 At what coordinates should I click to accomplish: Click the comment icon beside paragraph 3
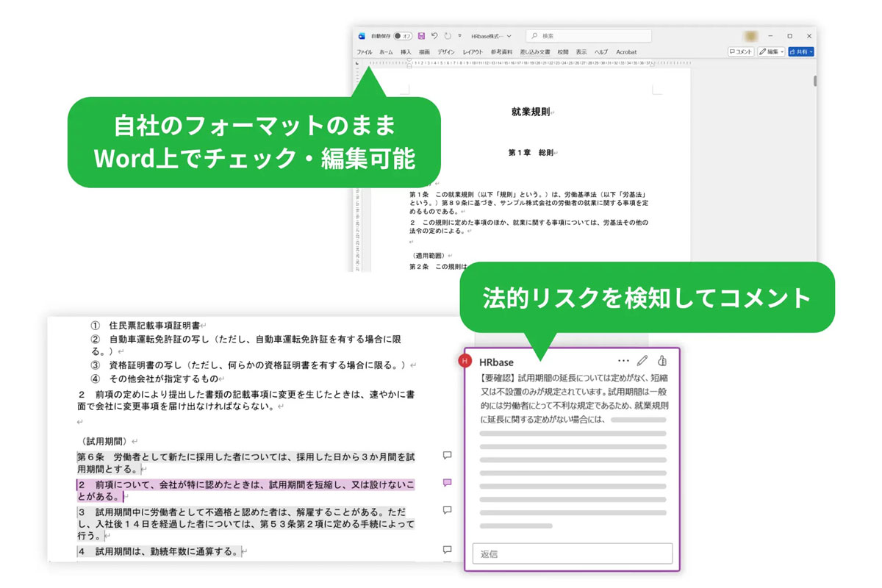(447, 510)
